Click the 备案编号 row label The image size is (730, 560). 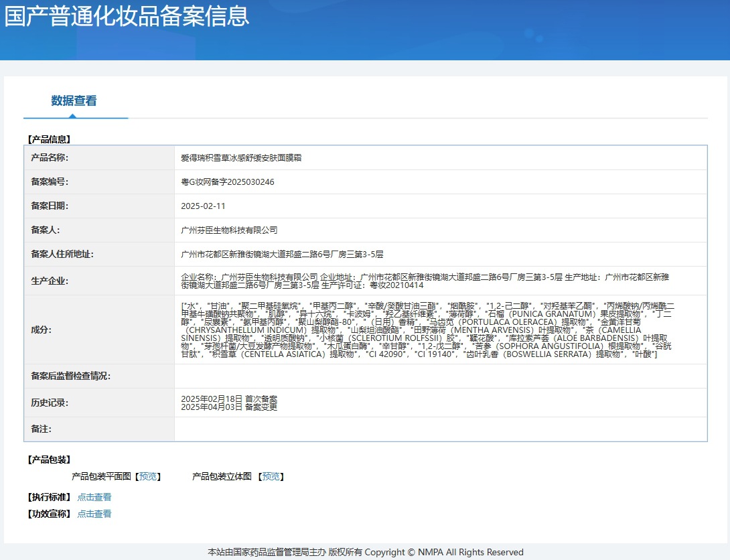(50, 182)
